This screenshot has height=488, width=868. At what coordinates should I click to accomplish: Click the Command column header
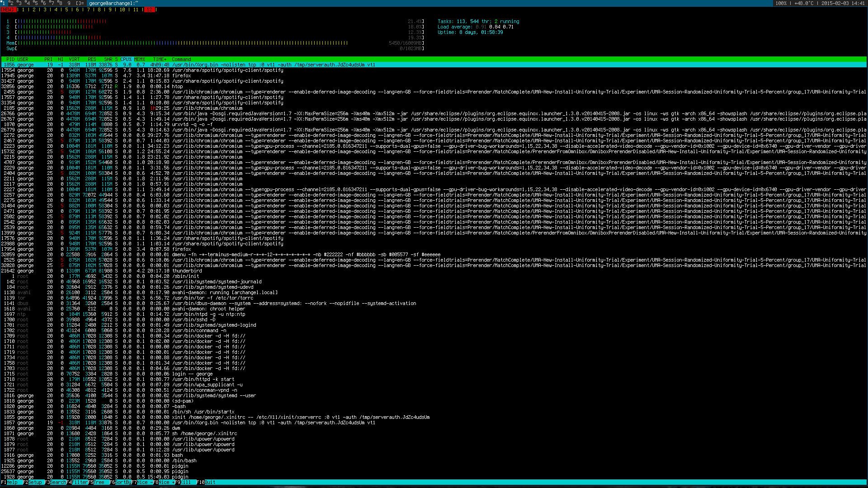tap(181, 59)
